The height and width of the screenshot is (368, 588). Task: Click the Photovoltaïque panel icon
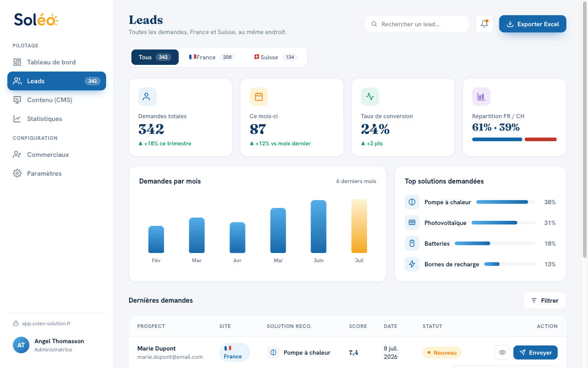coord(412,223)
